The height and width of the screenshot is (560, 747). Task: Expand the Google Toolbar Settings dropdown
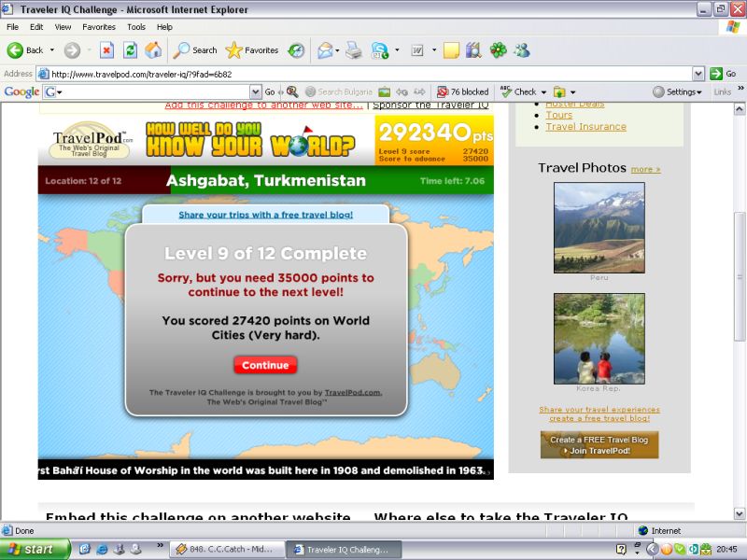(677, 91)
